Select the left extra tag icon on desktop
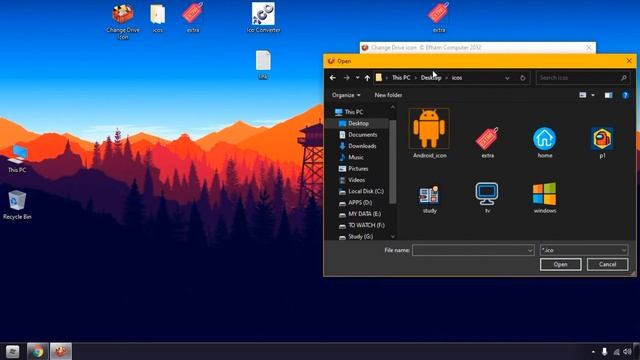The image size is (640, 360). tap(193, 18)
